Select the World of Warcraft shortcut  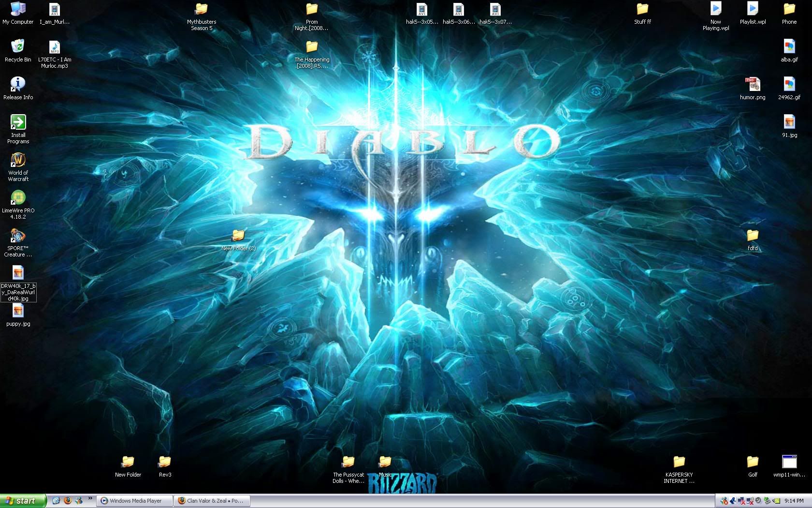(18, 167)
